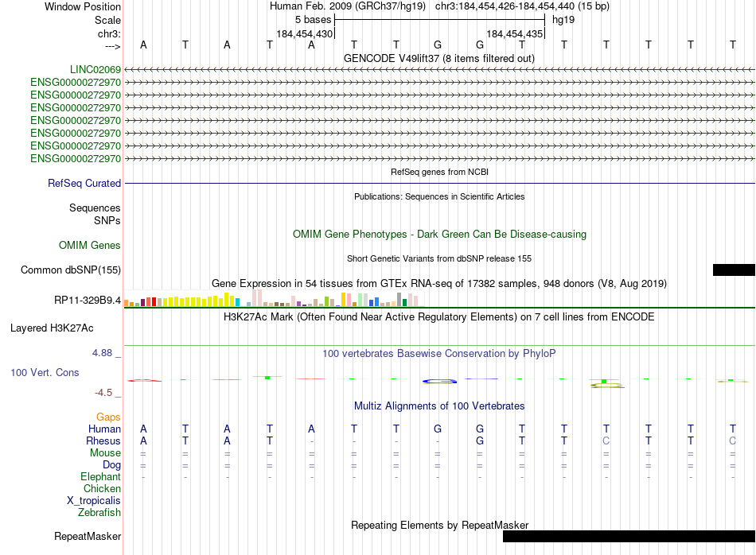Select the Window Position label

coord(83,6)
